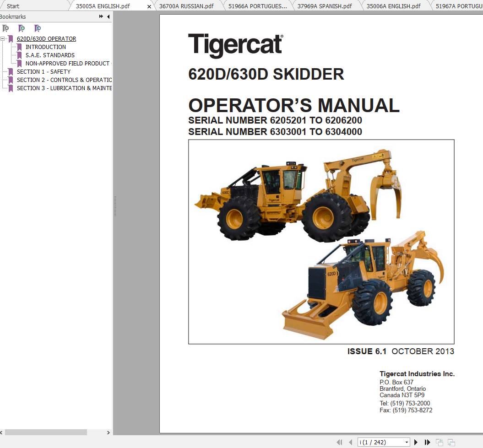Viewport: 483px width, 448px height.
Task: Open the Start tab
Action: (12, 6)
